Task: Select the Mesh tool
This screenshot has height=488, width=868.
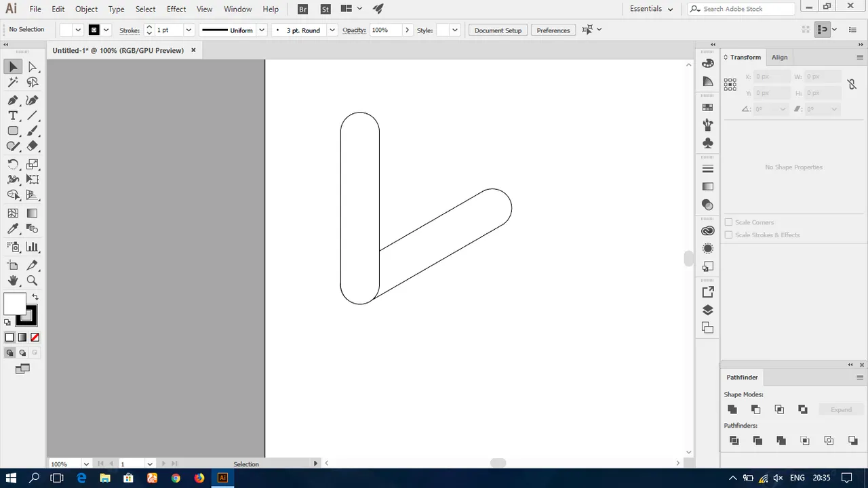Action: pyautogui.click(x=13, y=213)
